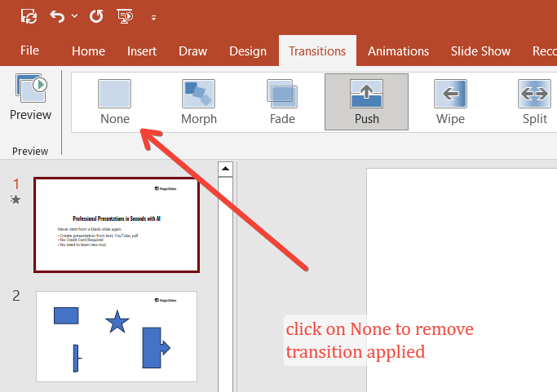Click the Redo/Repeat icon
This screenshot has width=557, height=392.
pyautogui.click(x=96, y=16)
